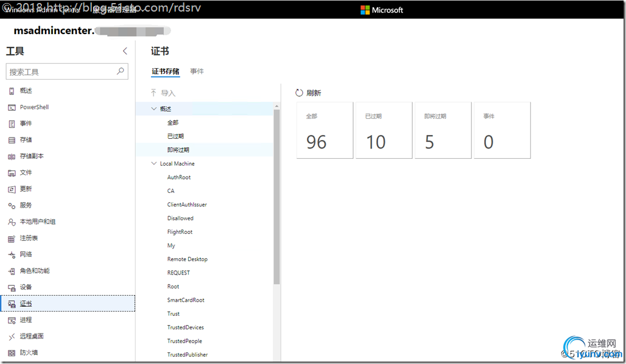626x364 pixels.
Task: Collapse the 概述 tree node
Action: click(x=154, y=109)
